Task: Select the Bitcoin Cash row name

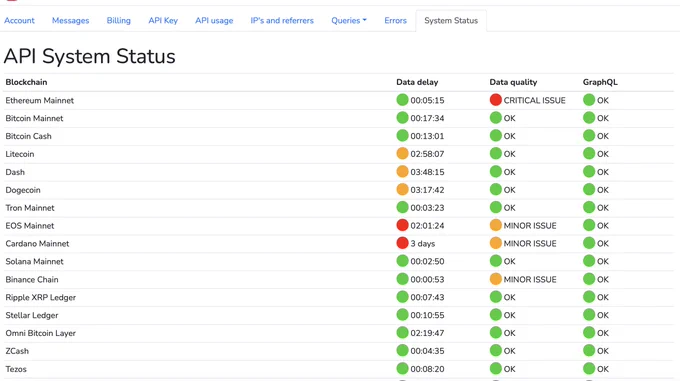Action: 28,136
